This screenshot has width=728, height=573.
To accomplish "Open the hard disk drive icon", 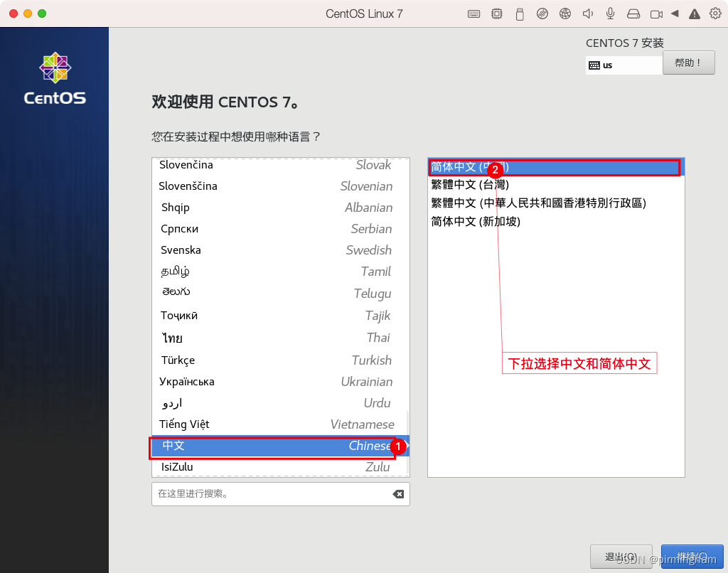I will (633, 14).
